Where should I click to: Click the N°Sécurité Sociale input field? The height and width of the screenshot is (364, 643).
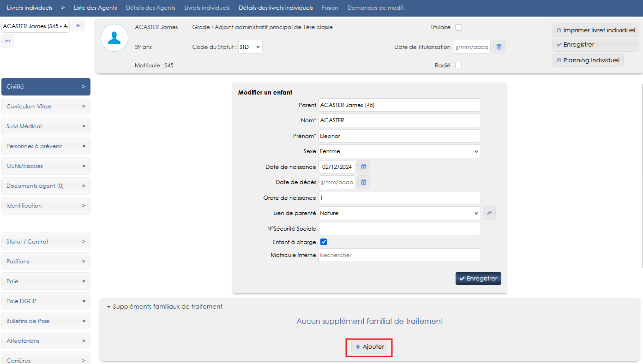399,229
